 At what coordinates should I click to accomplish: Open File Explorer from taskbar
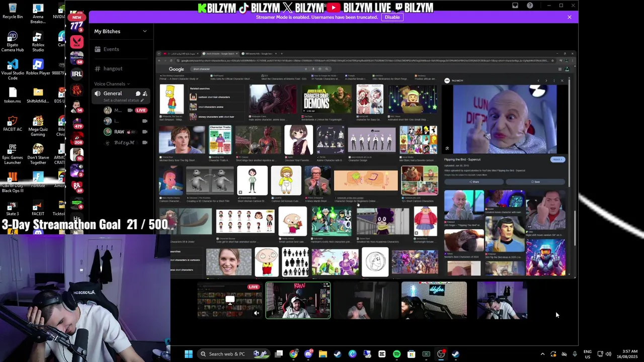click(323, 354)
